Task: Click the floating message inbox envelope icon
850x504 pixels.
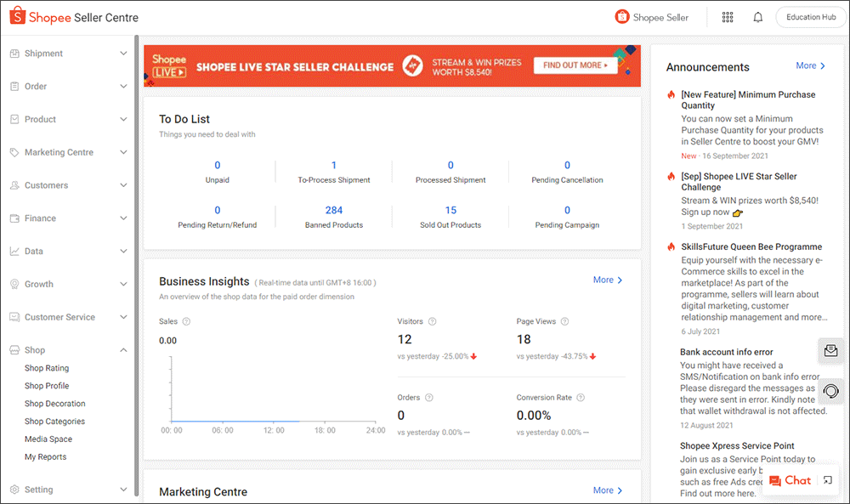Action: pos(830,350)
